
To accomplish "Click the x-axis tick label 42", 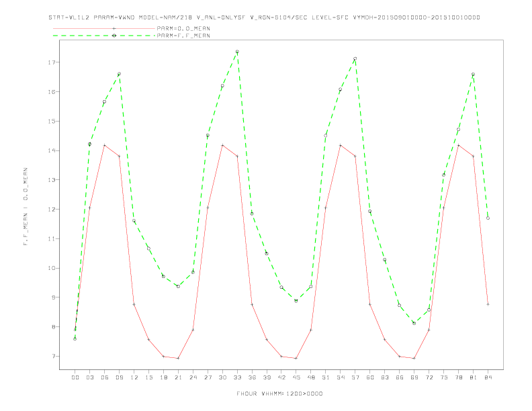I will [x=281, y=377].
